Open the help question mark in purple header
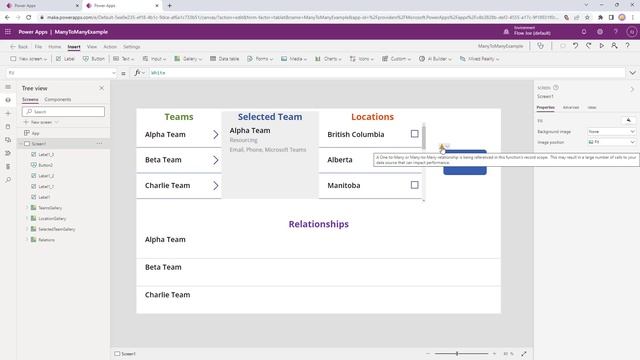Image resolution: width=640 pixels, height=360 pixels. [x=616, y=32]
